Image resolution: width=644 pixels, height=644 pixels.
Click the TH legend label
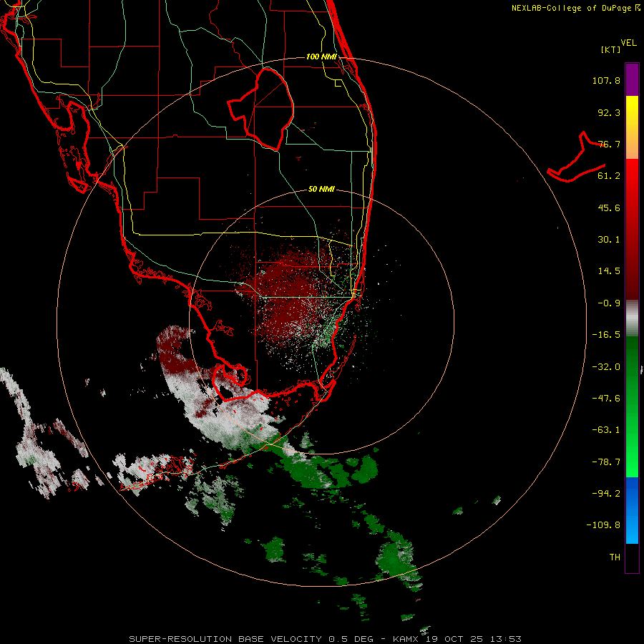coord(615,557)
